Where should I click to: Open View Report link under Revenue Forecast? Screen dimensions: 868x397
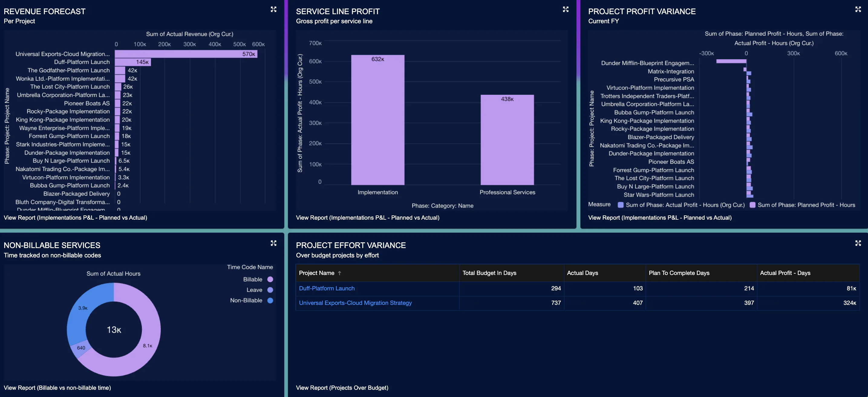tap(76, 218)
